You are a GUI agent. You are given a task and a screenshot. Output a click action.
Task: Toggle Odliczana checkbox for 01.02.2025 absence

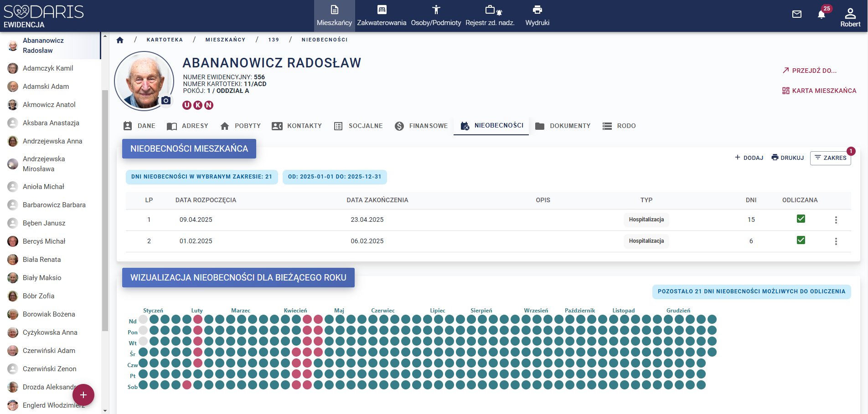point(801,240)
